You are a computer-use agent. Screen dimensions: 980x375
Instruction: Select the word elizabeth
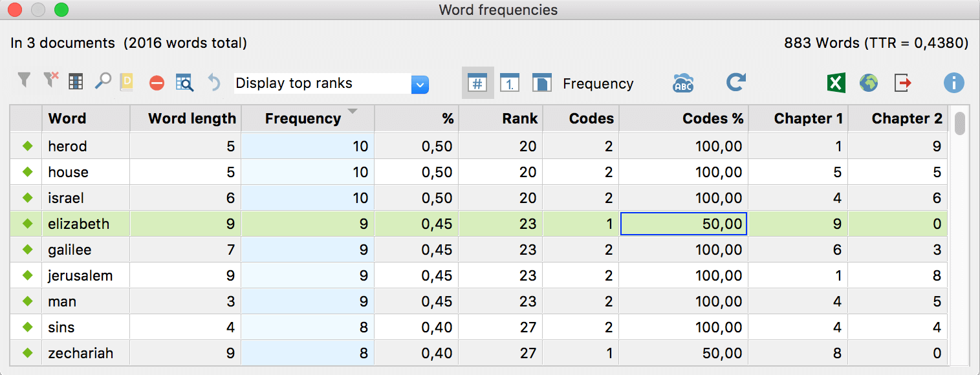[x=79, y=224]
